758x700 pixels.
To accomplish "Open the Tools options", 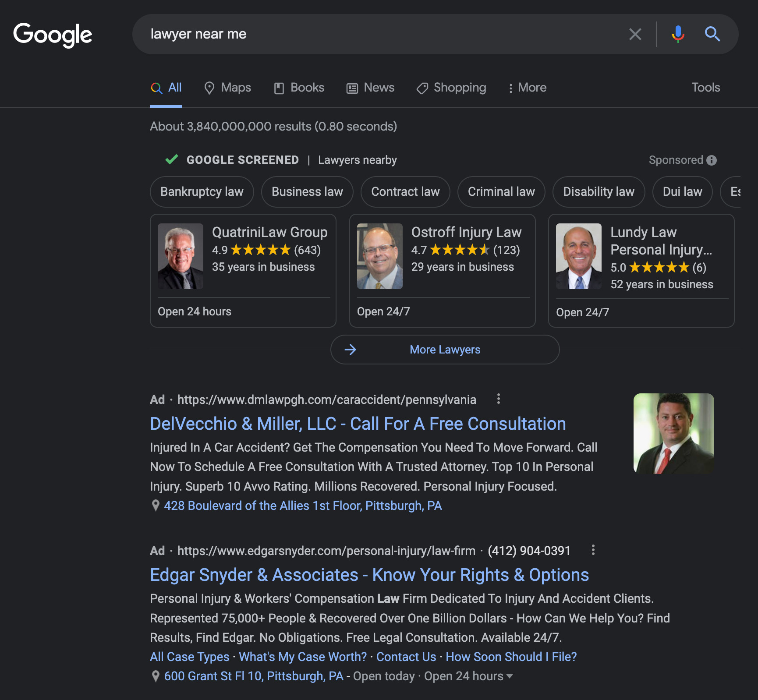I will click(x=705, y=88).
